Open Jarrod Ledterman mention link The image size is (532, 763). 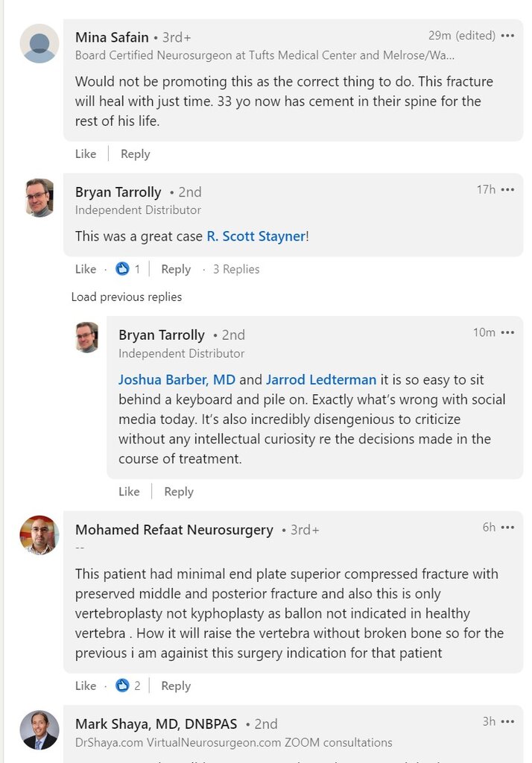(x=321, y=379)
